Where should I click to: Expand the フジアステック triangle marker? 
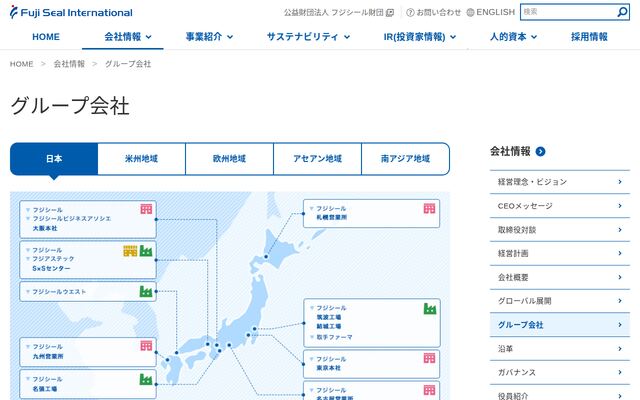pyautogui.click(x=28, y=259)
